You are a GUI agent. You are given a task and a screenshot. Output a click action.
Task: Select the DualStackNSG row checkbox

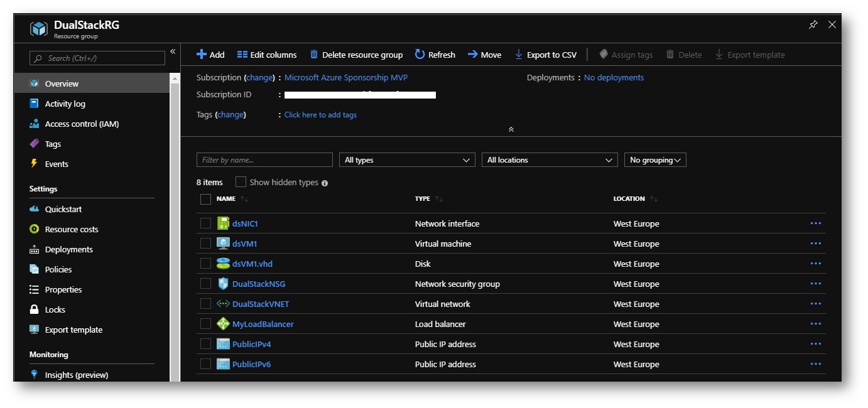coord(205,283)
